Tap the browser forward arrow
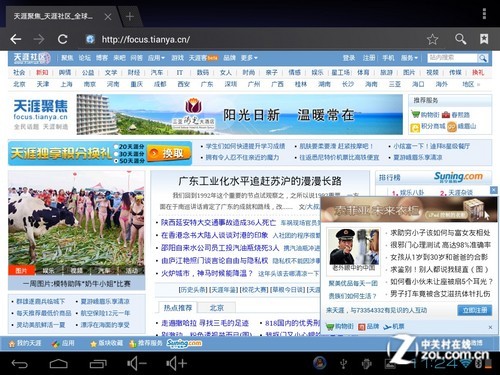500x375 pixels. [x=39, y=39]
